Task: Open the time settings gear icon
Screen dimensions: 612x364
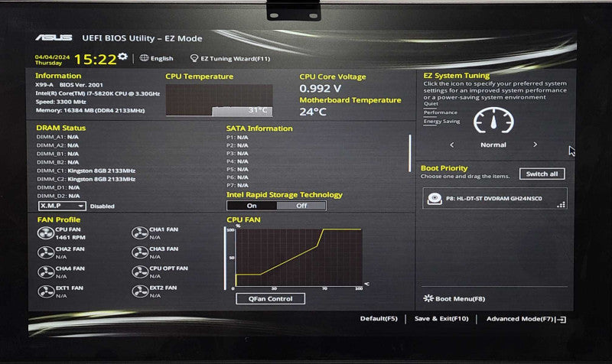Action: 122,56
